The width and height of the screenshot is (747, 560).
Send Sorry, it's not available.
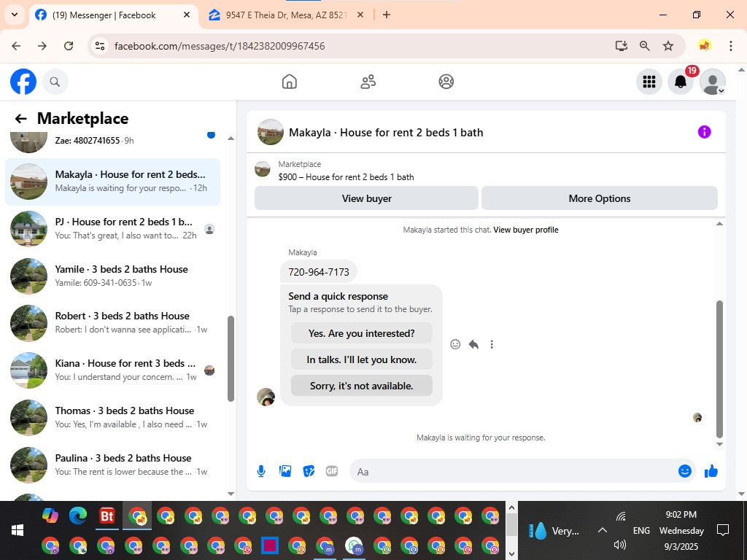pos(362,386)
